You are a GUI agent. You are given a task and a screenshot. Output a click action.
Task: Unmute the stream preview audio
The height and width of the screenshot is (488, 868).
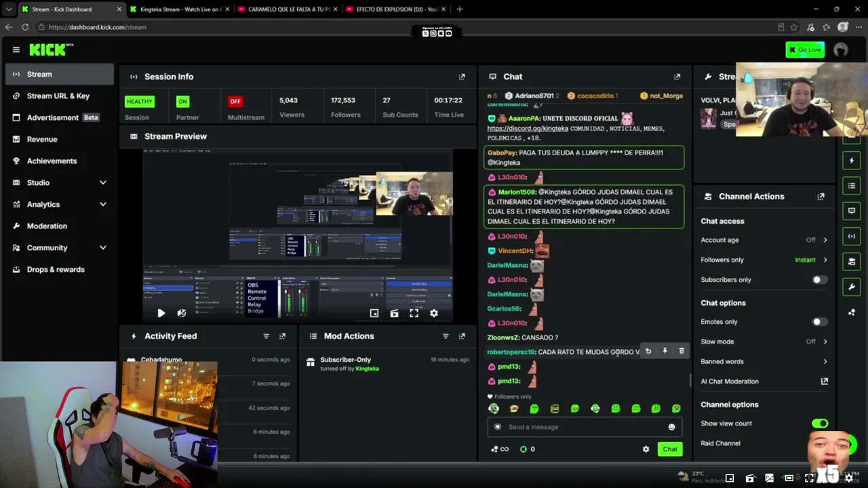point(181,313)
